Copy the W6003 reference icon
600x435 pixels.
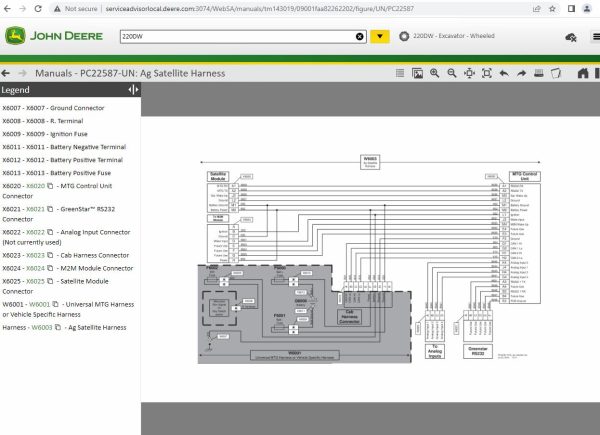[x=58, y=327]
